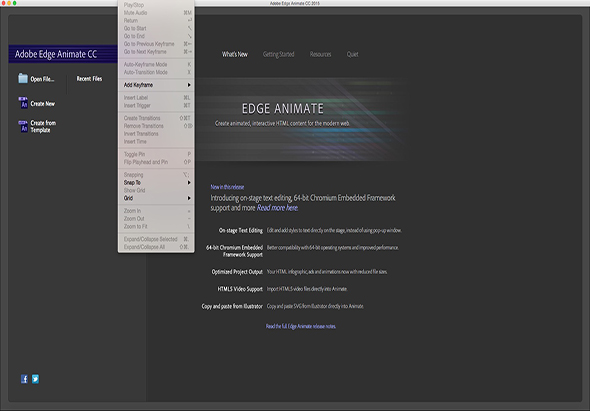The image size is (590, 411).
Task: Choose Insert Label menu item
Action: tap(156, 98)
